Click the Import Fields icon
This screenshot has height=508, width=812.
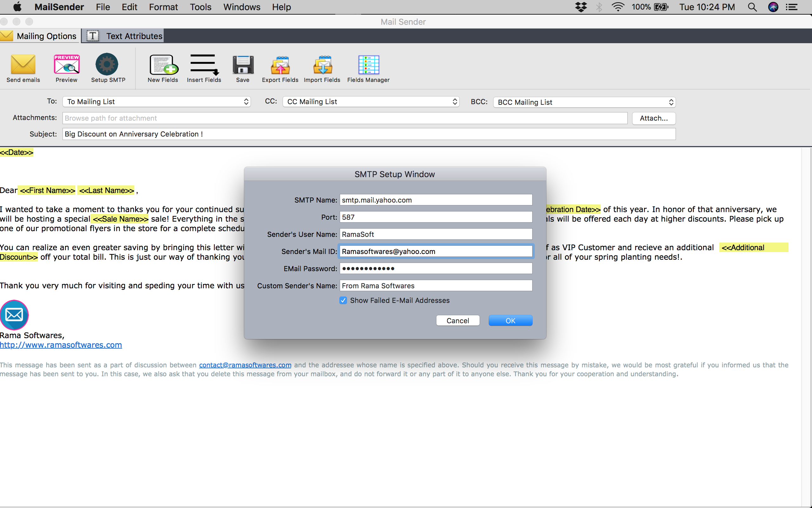point(323,65)
